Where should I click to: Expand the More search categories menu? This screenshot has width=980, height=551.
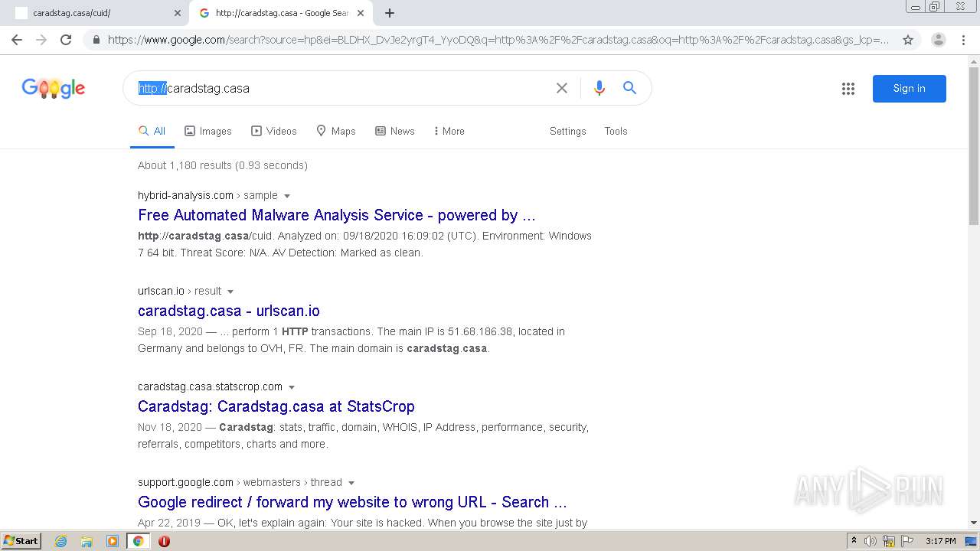tap(449, 132)
